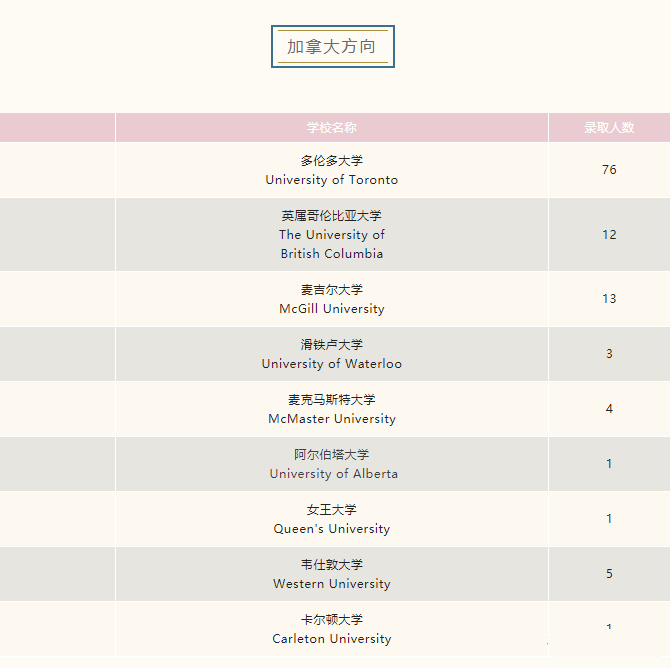Screen dimensions: 672x668
Task: Select the 录取人数 column header
Action: pos(609,128)
